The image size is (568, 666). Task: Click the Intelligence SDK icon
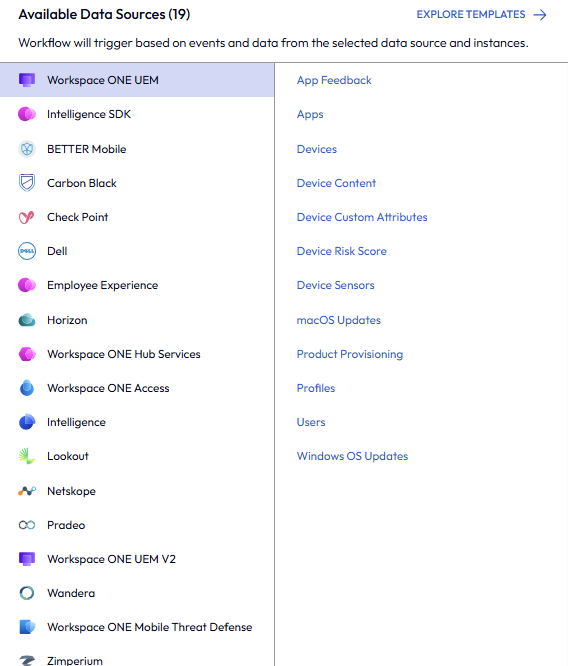tap(27, 114)
